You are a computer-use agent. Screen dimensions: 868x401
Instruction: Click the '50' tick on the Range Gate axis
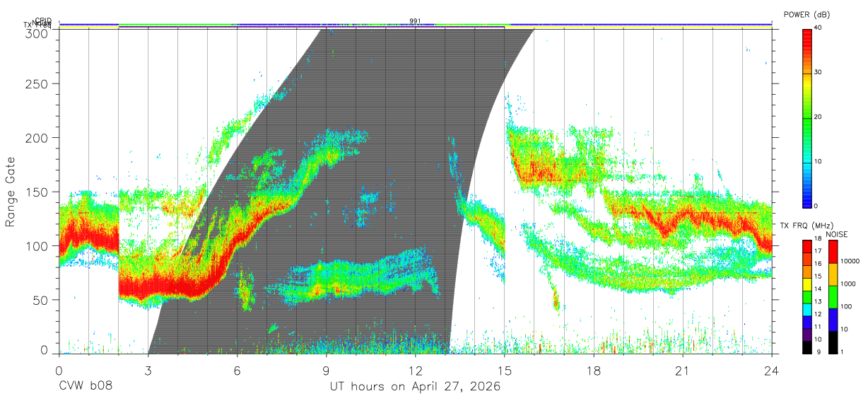pyautogui.click(x=42, y=300)
